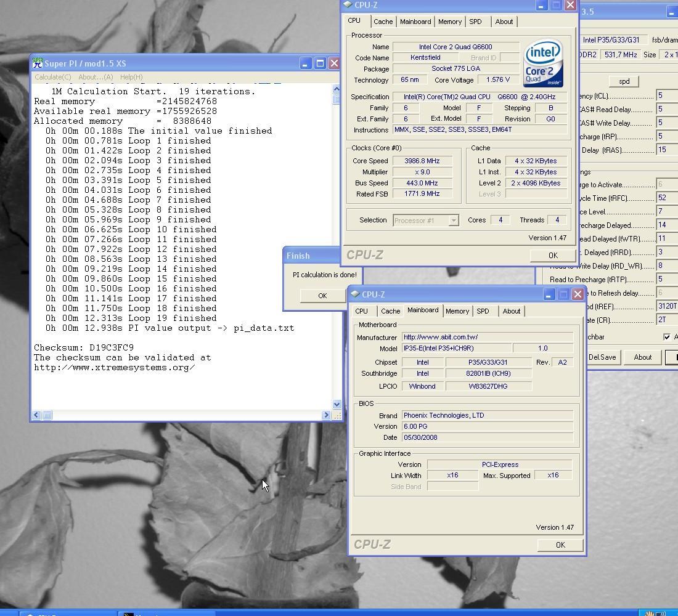Screen dimensions: 678x616
Task: Click the lower CPU-Z window title icon
Action: coord(356,294)
